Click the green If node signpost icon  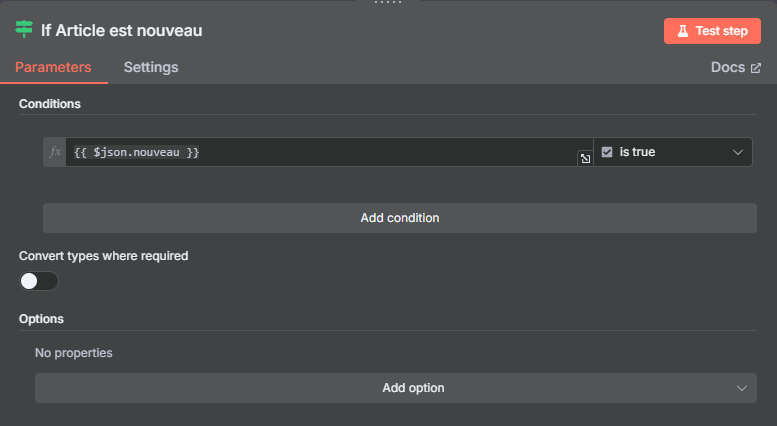[x=24, y=30]
